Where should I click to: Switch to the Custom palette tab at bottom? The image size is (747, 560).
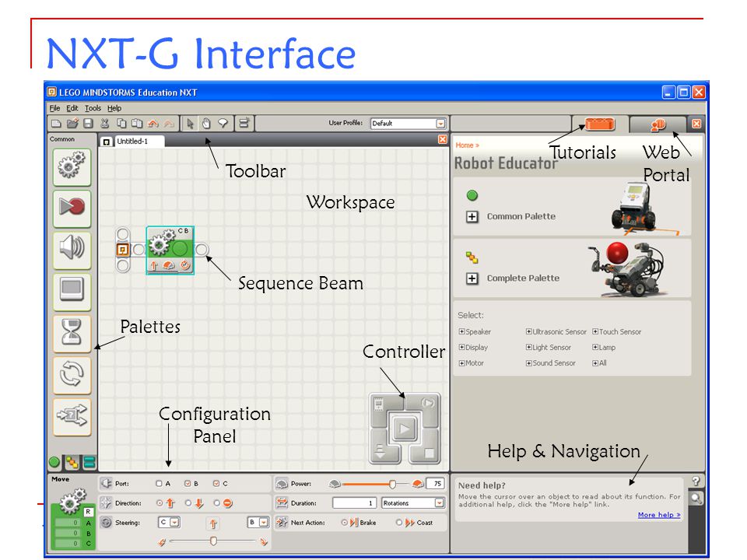[x=89, y=462]
